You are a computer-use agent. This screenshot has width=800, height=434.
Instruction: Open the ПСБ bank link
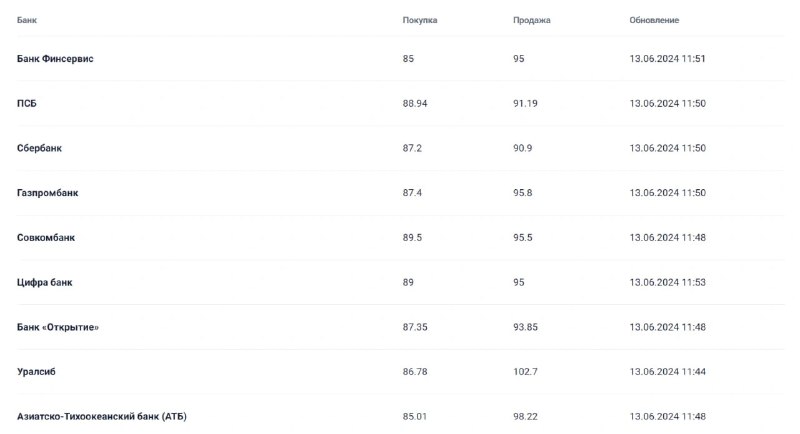tap(27, 104)
